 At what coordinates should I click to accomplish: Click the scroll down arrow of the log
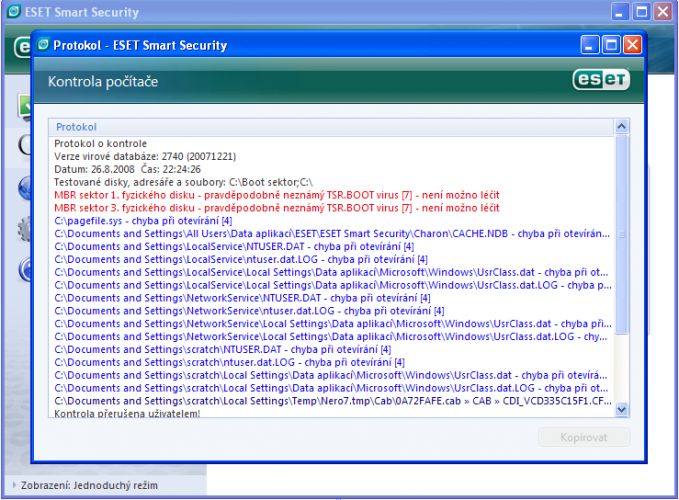(621, 409)
